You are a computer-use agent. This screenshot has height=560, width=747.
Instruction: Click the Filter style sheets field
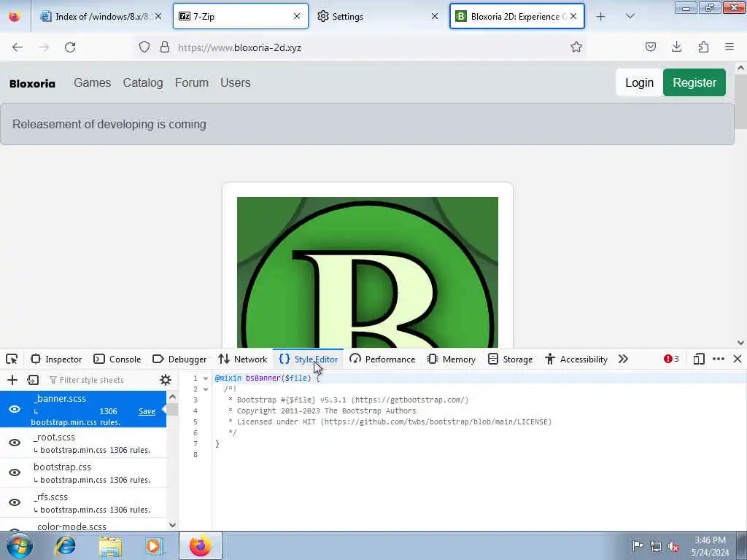(100, 380)
